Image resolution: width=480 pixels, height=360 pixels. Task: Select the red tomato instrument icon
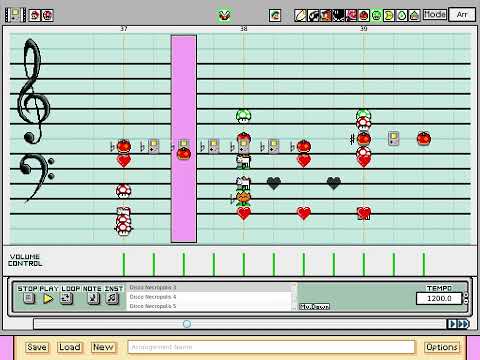click(x=364, y=15)
